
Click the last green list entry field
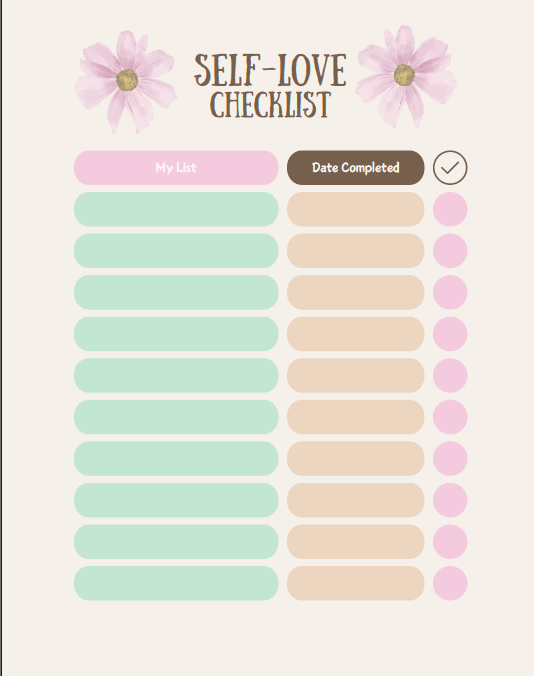point(176,583)
